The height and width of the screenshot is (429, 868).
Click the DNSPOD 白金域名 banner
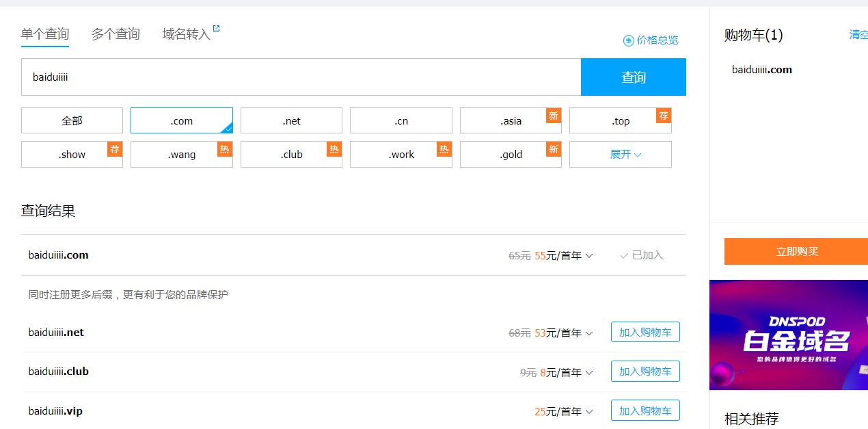click(793, 335)
